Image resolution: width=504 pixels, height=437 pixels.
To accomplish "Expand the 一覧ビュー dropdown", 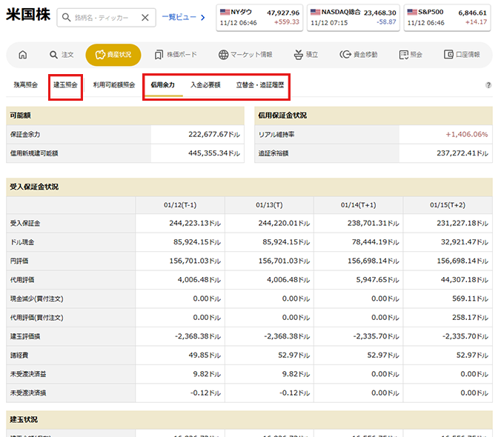I will [184, 17].
